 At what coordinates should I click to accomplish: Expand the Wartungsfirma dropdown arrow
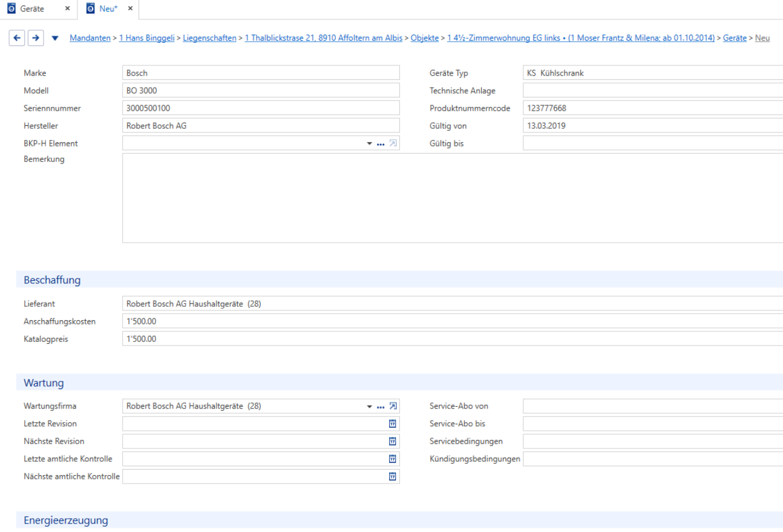pyautogui.click(x=370, y=407)
